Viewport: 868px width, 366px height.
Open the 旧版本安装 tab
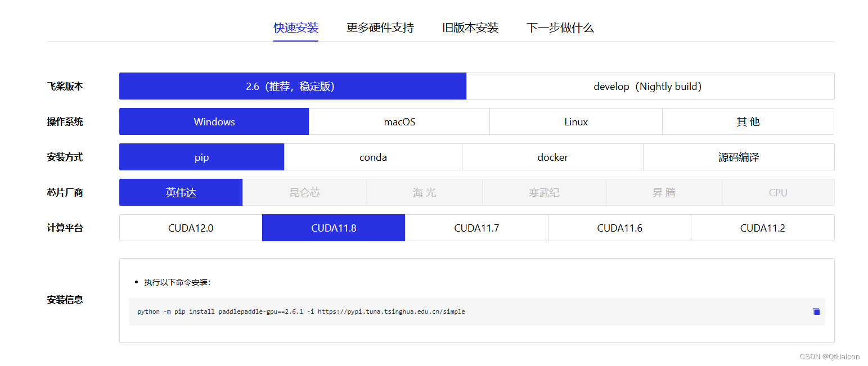pyautogui.click(x=470, y=27)
